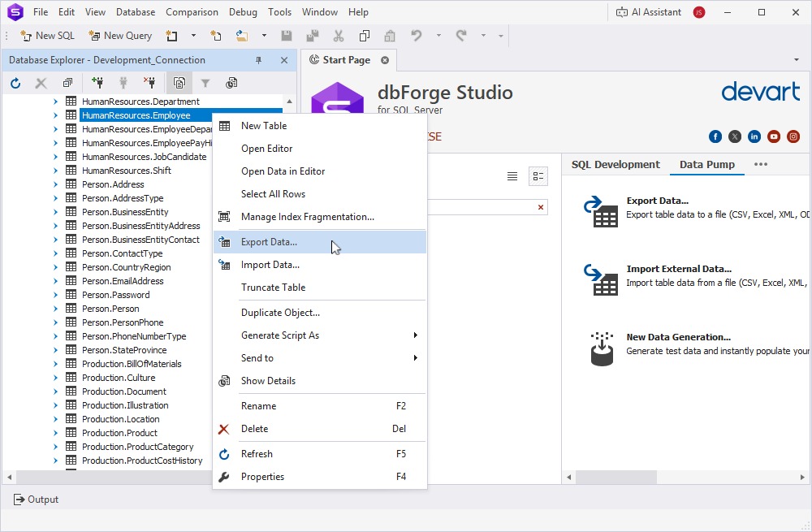Screen dimensions: 812x532
Task: Pin the Database Explorer panel
Action: pyautogui.click(x=259, y=60)
